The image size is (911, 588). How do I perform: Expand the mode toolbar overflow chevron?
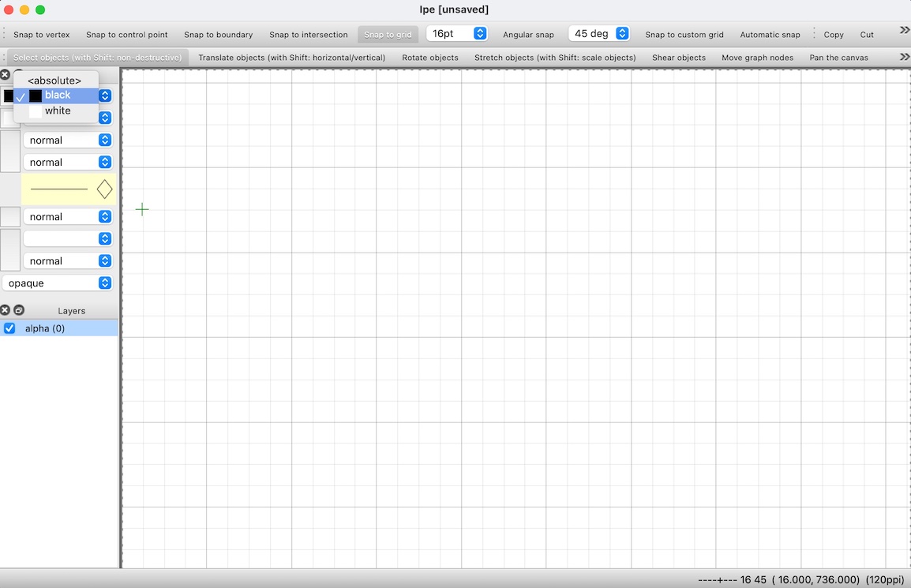point(904,57)
